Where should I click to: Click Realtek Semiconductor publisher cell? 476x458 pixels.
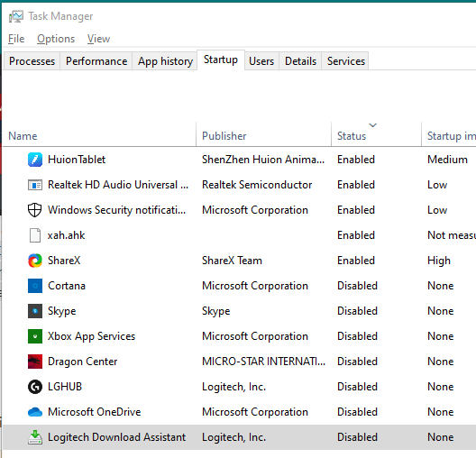click(257, 185)
